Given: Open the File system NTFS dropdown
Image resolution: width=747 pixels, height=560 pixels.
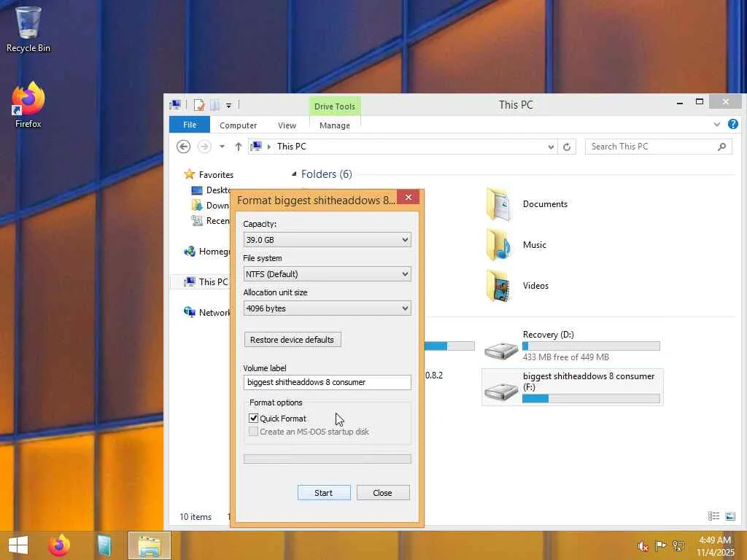Looking at the screenshot, I should pos(327,274).
